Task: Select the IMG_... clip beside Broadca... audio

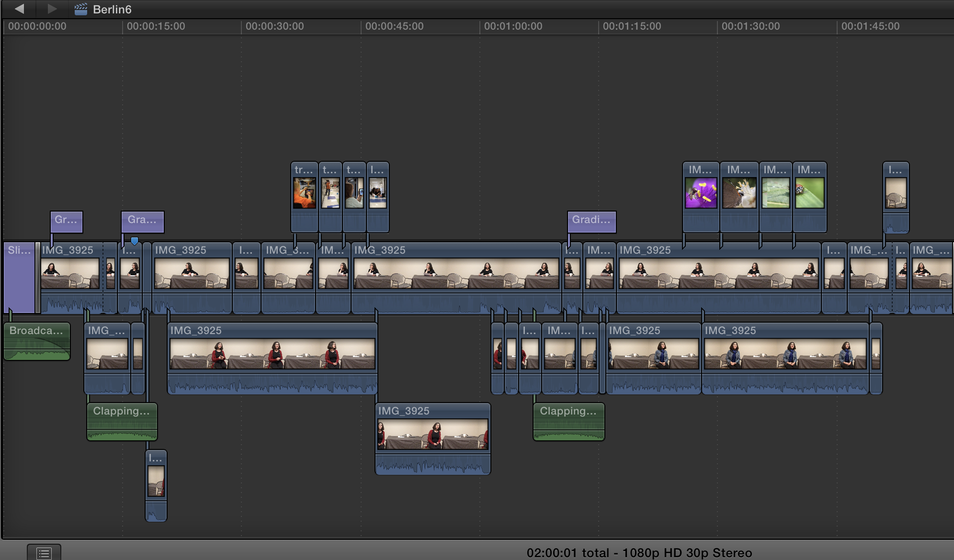Action: click(107, 358)
